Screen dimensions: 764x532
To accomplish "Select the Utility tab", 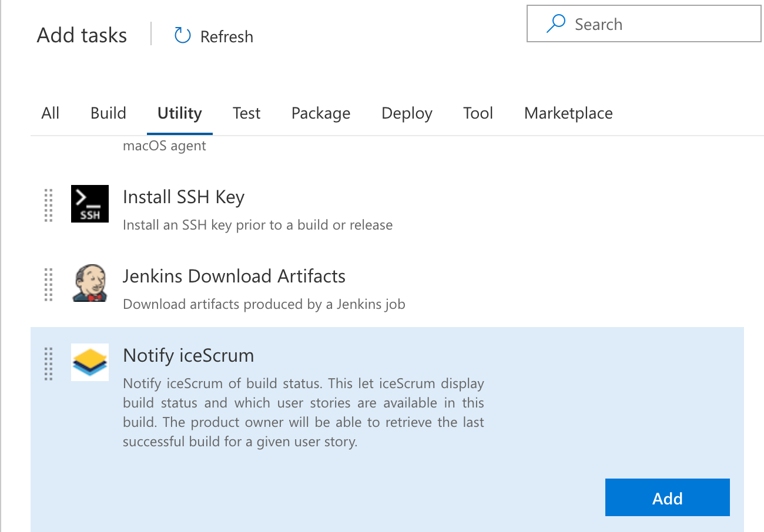I will click(180, 113).
